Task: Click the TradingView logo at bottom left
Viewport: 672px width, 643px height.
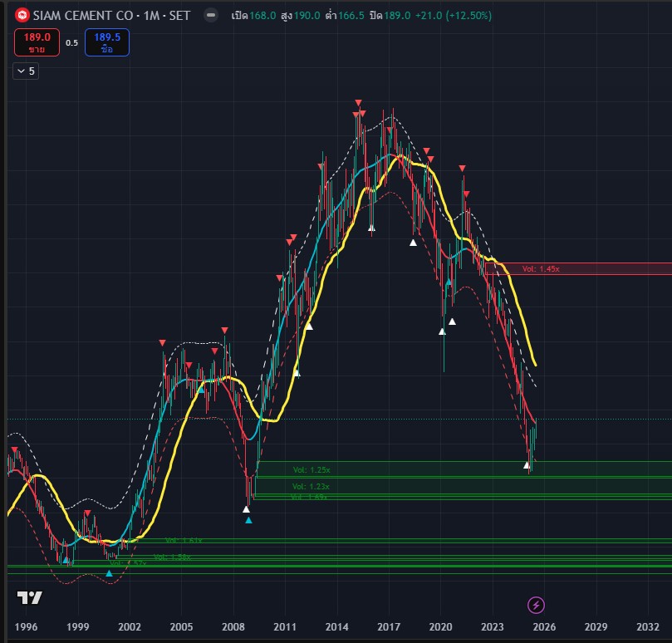Action: [30, 597]
